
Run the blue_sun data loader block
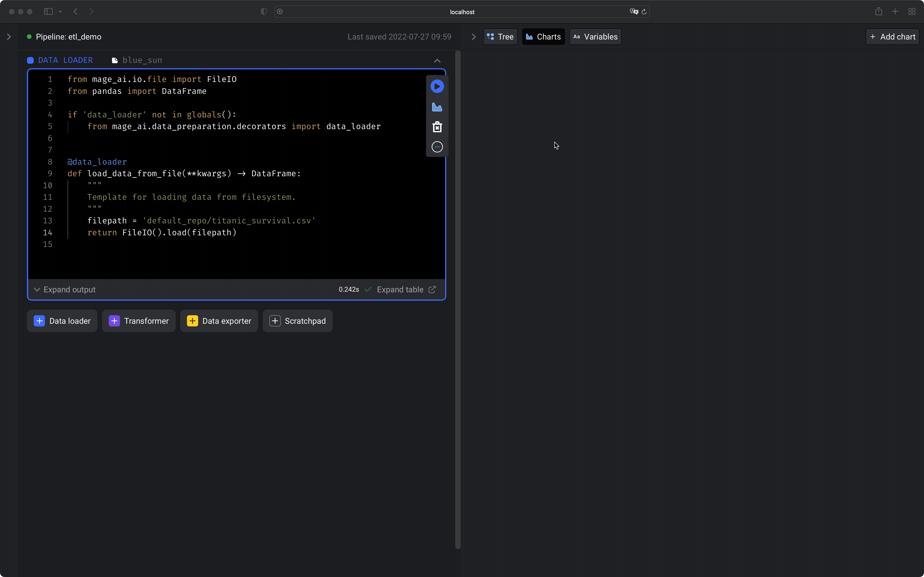(x=437, y=86)
